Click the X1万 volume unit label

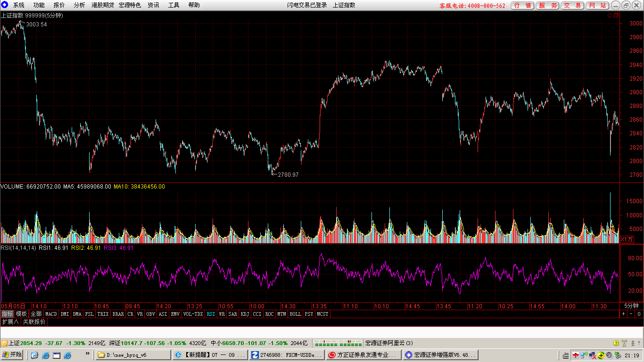tap(627, 239)
